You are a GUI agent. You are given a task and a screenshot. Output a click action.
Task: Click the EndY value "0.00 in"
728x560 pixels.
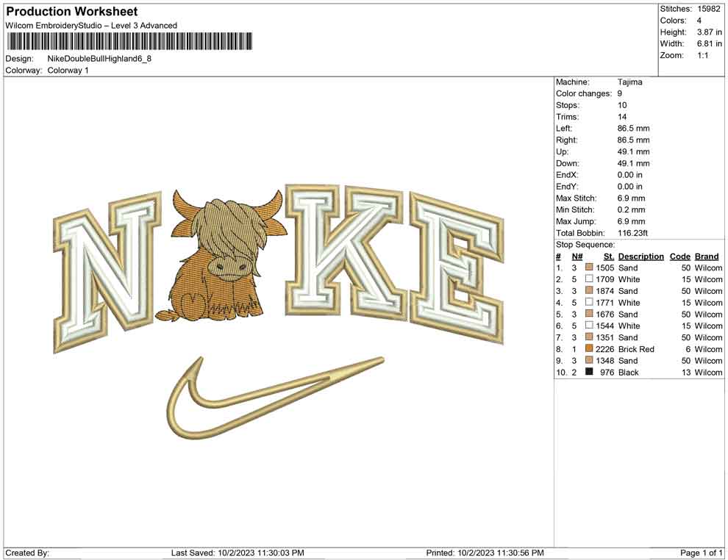tap(629, 187)
